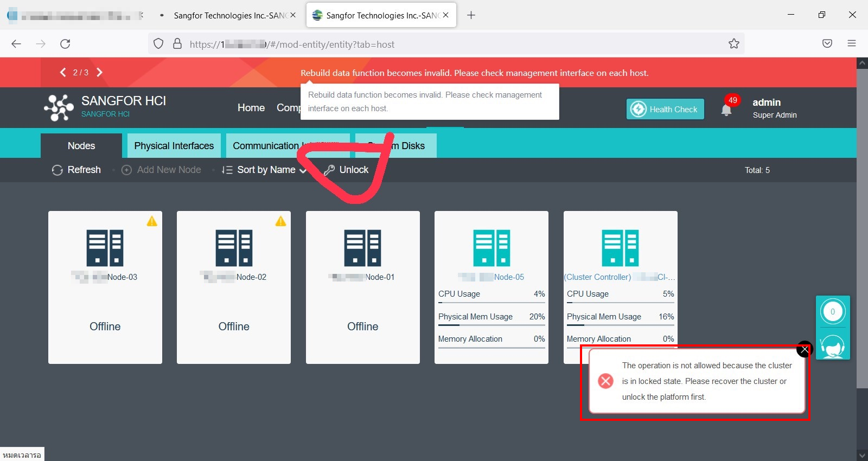Reload the current browser page

(65, 44)
